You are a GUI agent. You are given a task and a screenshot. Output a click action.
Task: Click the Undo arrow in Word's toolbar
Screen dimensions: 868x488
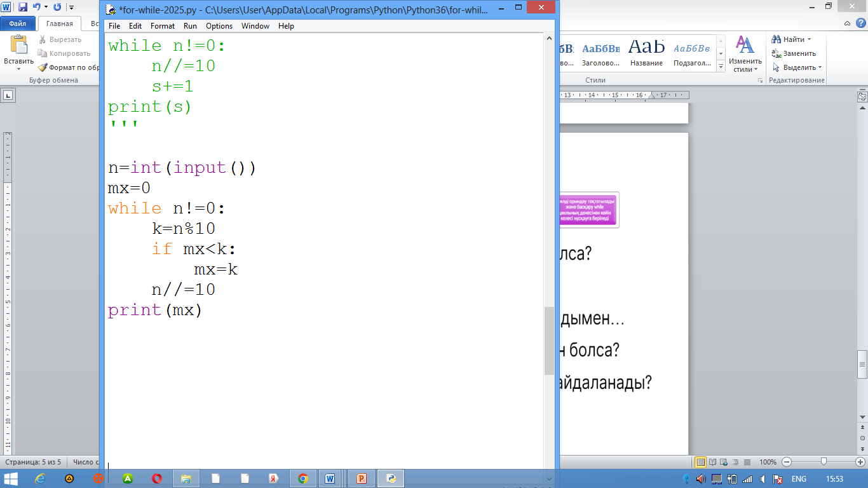[36, 7]
